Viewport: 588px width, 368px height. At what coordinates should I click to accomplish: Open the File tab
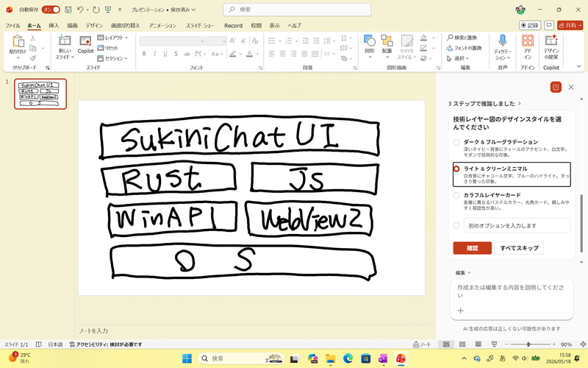click(12, 26)
